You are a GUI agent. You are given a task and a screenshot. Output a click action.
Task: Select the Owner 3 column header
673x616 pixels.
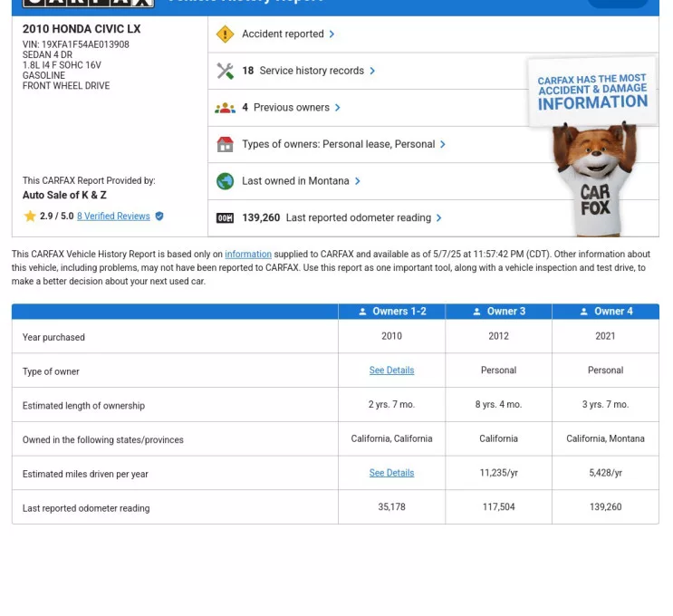click(x=498, y=312)
